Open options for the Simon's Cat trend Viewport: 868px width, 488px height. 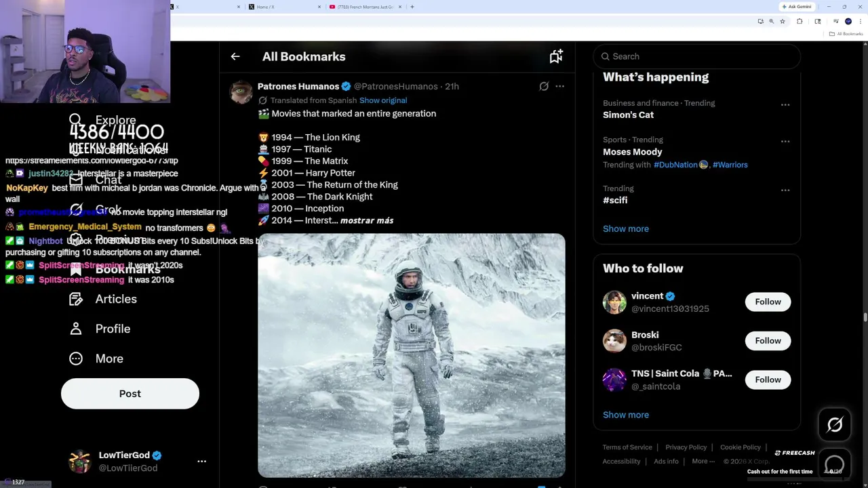point(785,104)
